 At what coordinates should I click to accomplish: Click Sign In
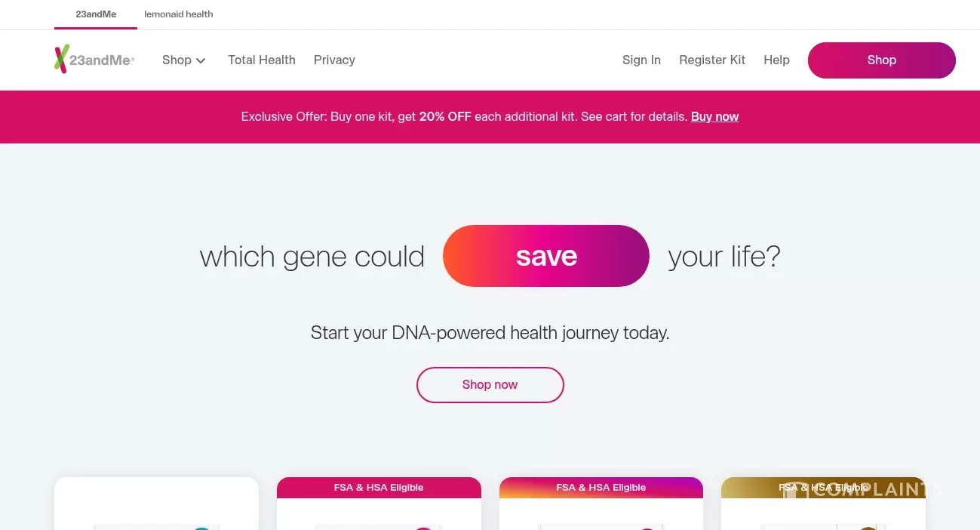[641, 60]
